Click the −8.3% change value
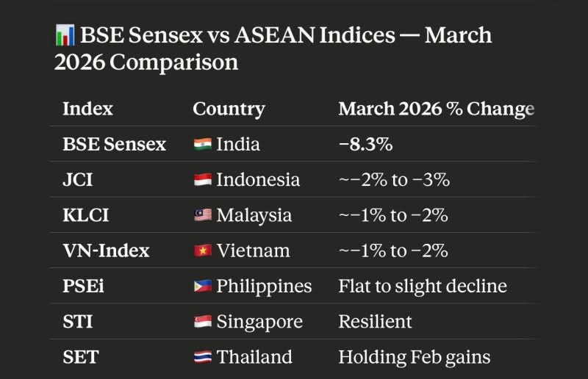This screenshot has width=588, height=379. click(365, 144)
